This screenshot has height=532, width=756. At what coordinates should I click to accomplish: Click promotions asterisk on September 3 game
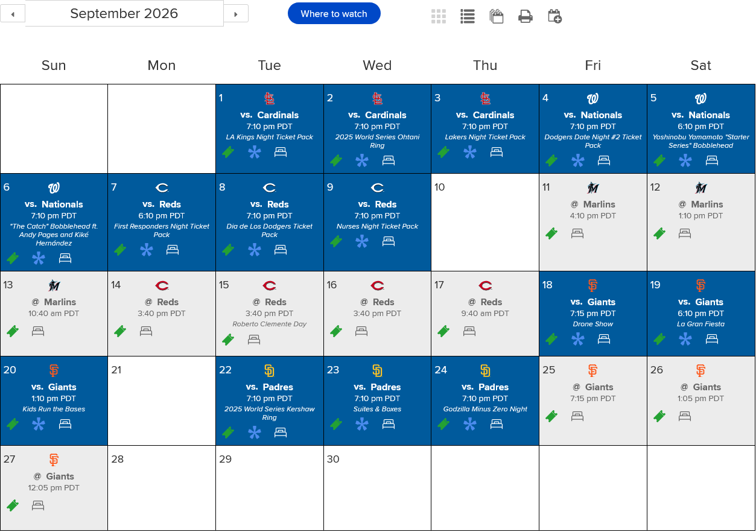coord(470,153)
